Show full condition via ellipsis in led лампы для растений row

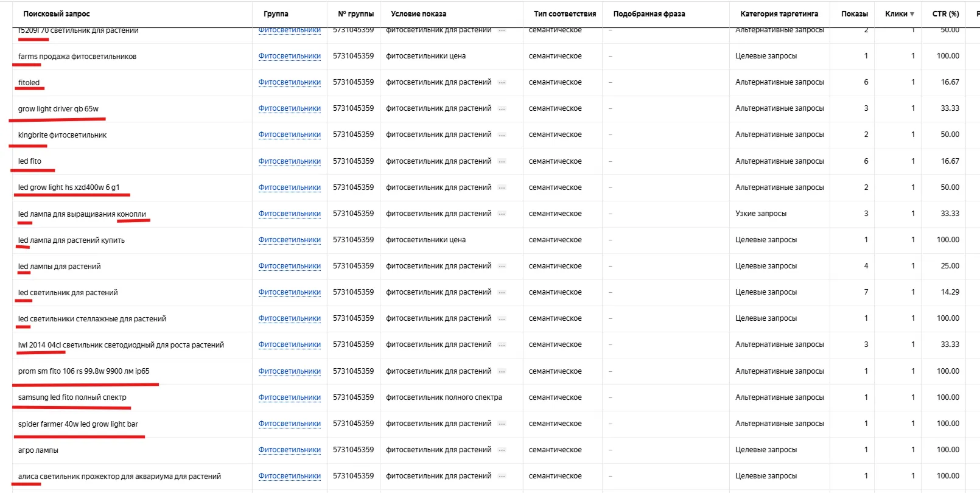click(502, 266)
